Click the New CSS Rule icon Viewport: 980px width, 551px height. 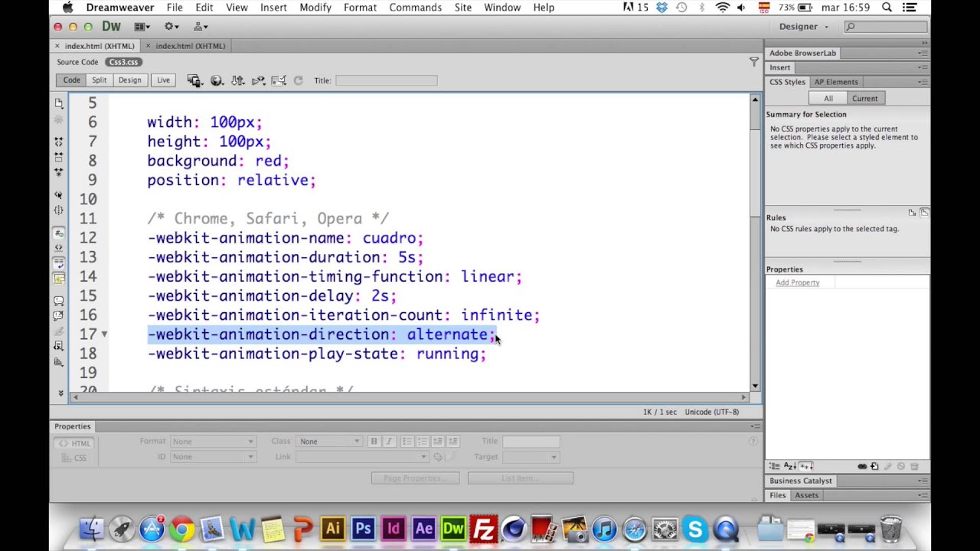tap(875, 466)
